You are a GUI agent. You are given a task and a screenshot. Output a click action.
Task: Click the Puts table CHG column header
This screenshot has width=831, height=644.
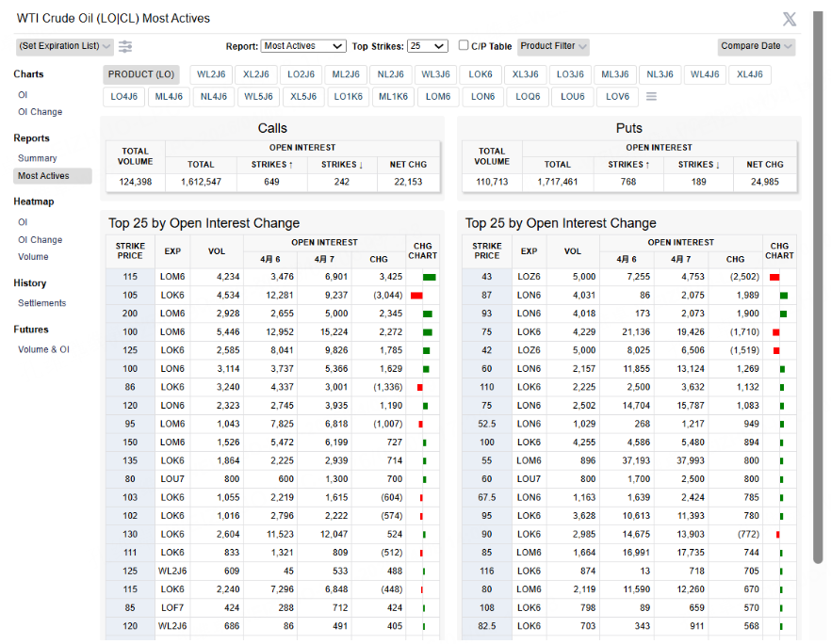click(735, 260)
